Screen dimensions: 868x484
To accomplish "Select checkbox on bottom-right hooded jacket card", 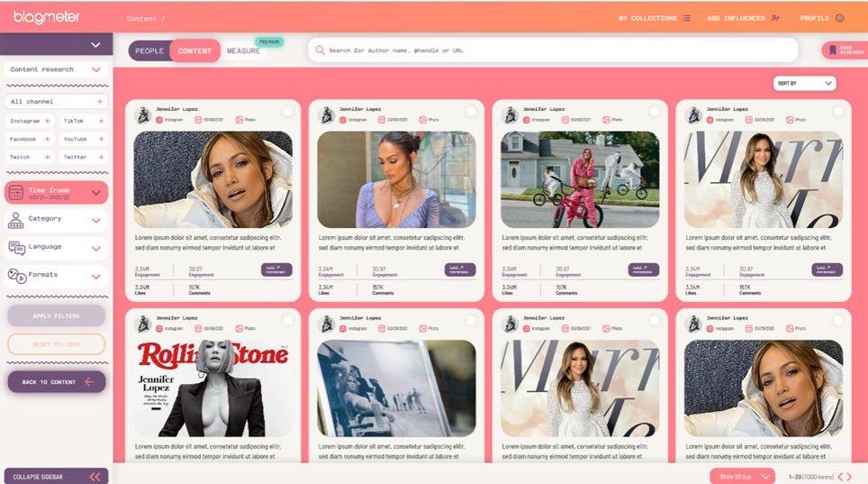I will 838,320.
